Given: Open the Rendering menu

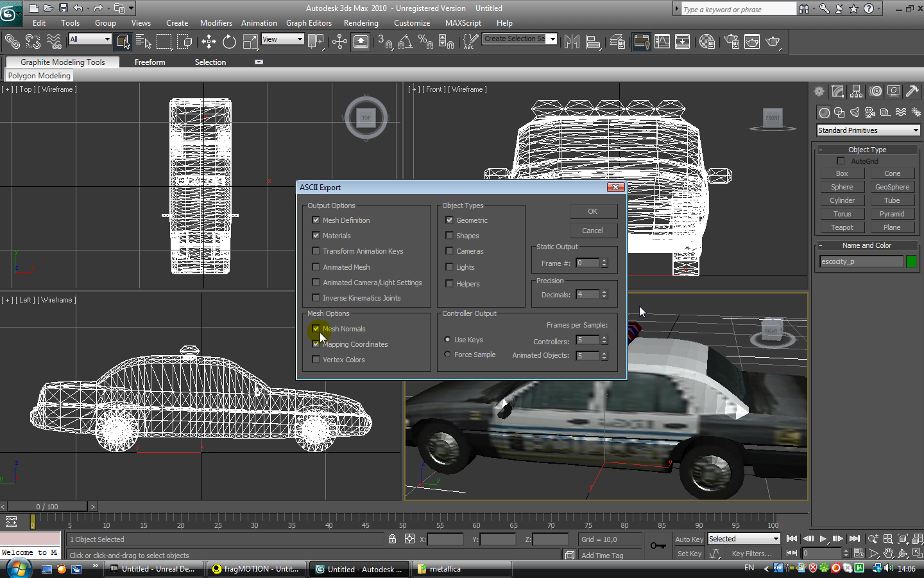Looking at the screenshot, I should 361,23.
